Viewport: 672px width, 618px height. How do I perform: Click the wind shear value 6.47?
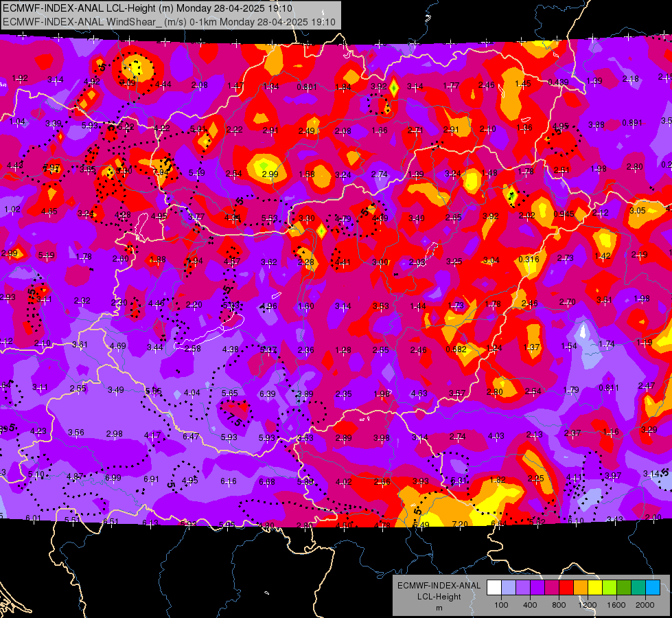coord(191,436)
